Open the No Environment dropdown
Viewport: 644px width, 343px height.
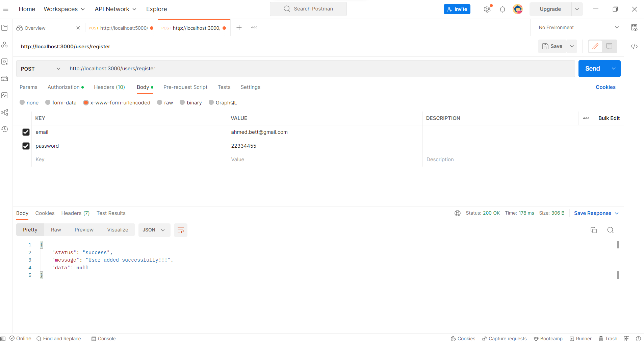click(x=578, y=27)
